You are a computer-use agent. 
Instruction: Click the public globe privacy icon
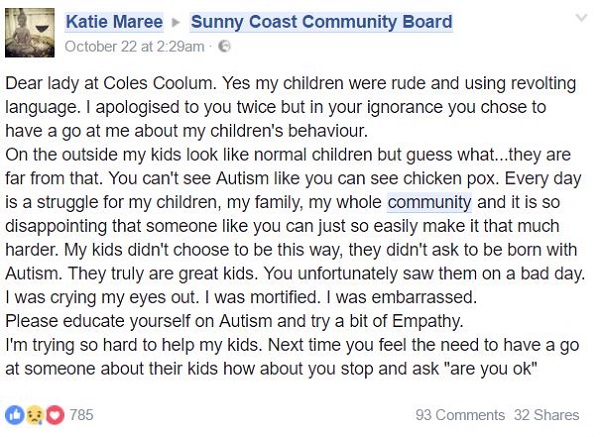click(224, 47)
